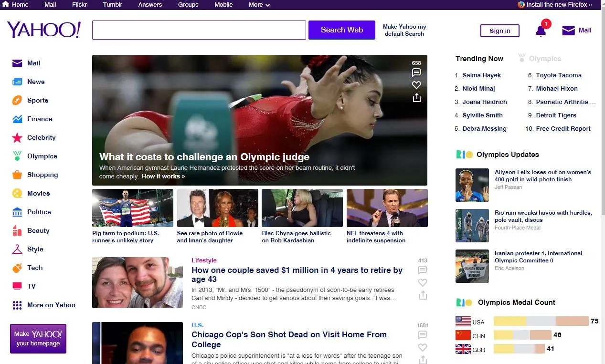Image resolution: width=605 pixels, height=364 pixels.
Task: Click trending topic Debra Messing
Action: [484, 129]
